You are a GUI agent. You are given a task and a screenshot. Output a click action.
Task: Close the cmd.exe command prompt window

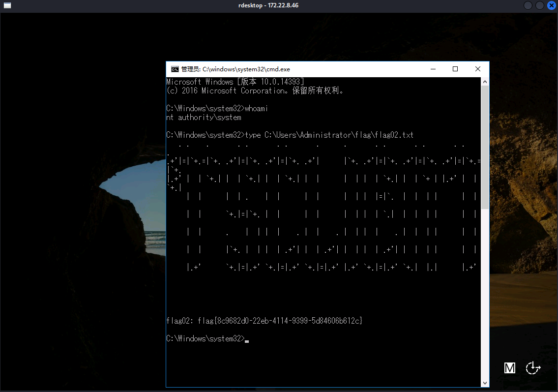click(x=477, y=69)
